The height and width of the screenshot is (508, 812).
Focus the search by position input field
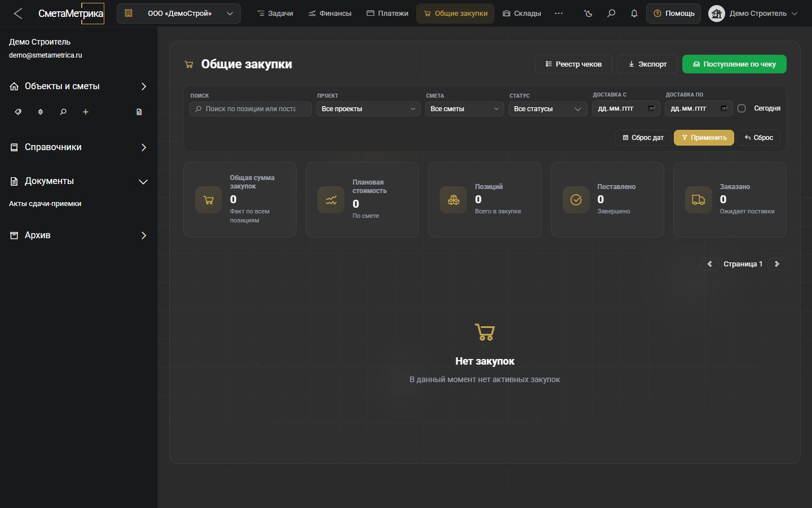click(250, 108)
